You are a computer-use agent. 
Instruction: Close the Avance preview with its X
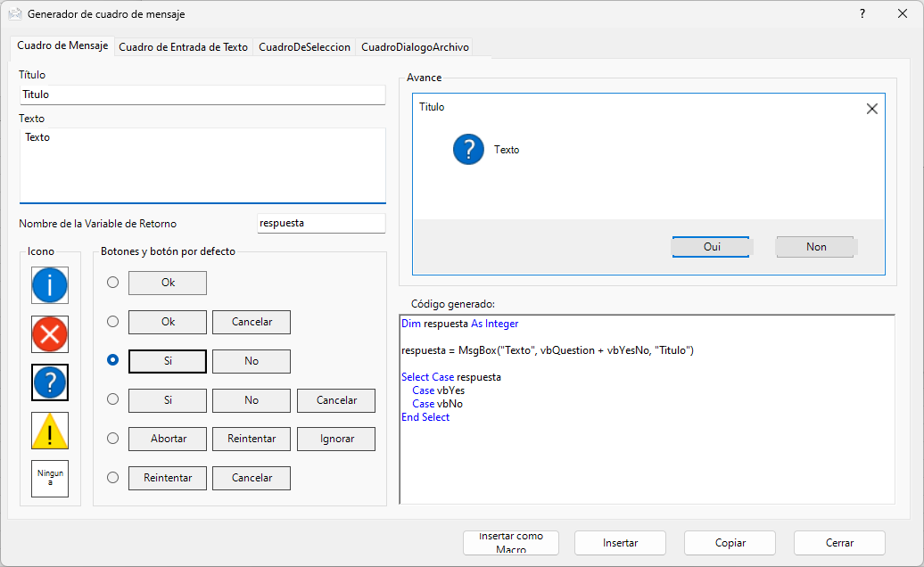(x=871, y=109)
